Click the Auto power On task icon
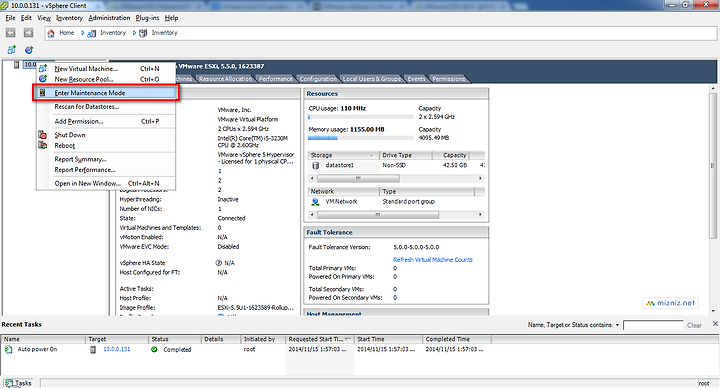Screen dimensions: 720x388 click(8, 349)
